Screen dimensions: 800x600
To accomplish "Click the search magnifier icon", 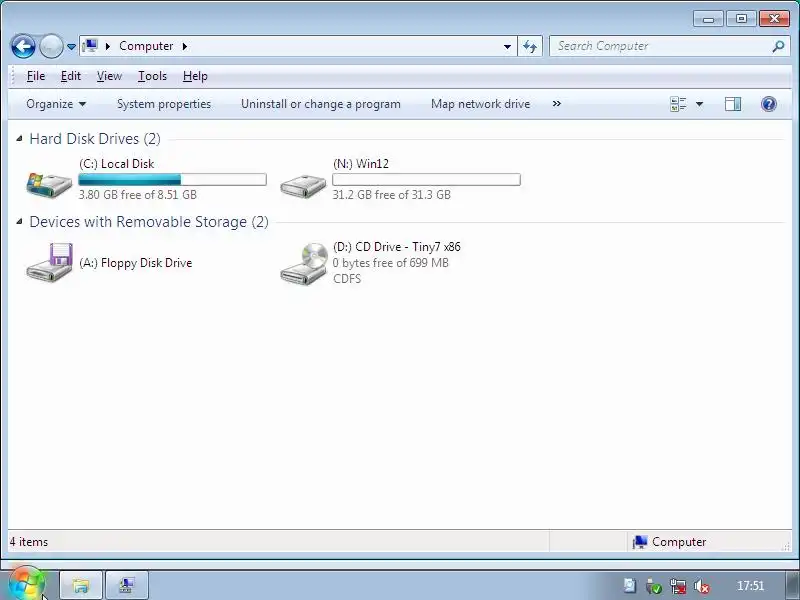I will click(778, 46).
